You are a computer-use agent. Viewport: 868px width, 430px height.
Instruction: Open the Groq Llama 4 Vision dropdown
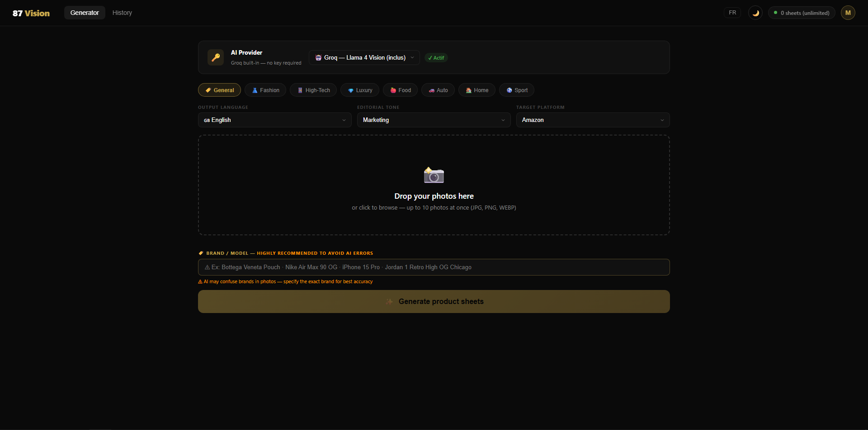[x=364, y=57]
